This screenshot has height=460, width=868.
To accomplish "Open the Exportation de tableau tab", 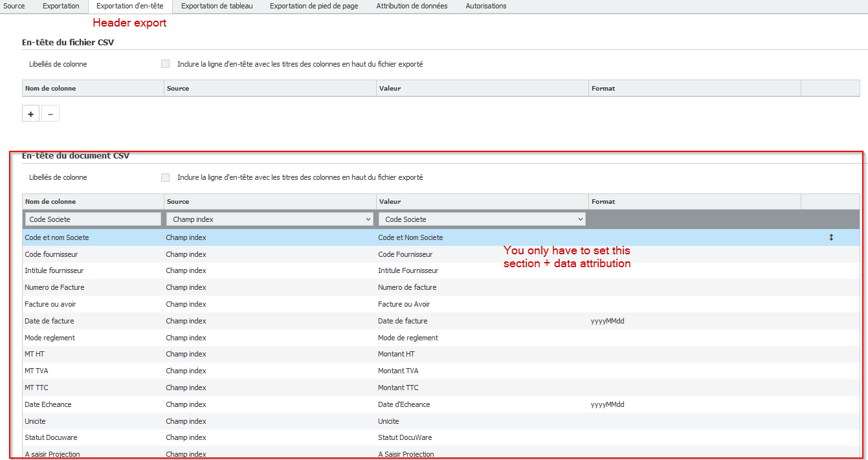I will click(x=217, y=6).
